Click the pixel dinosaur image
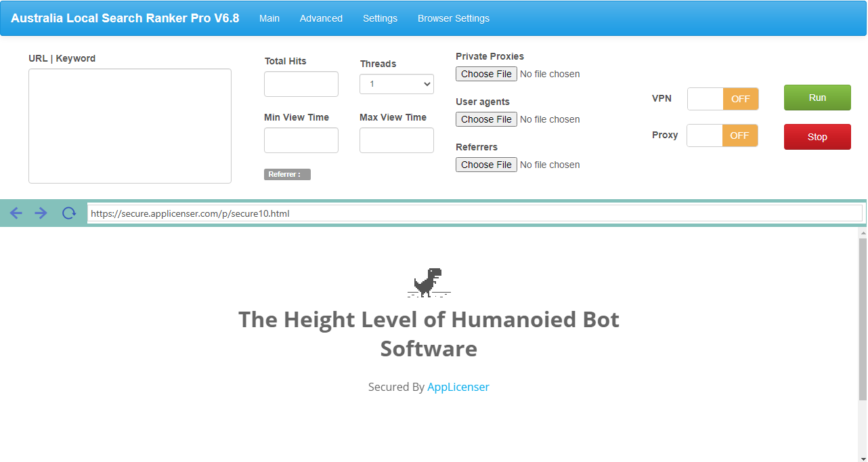This screenshot has height=462, width=868. pos(429,282)
